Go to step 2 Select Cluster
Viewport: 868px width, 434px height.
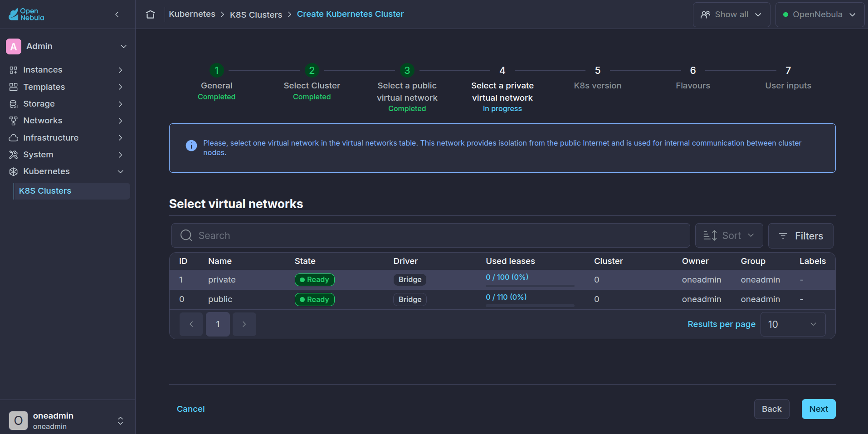[x=312, y=70]
